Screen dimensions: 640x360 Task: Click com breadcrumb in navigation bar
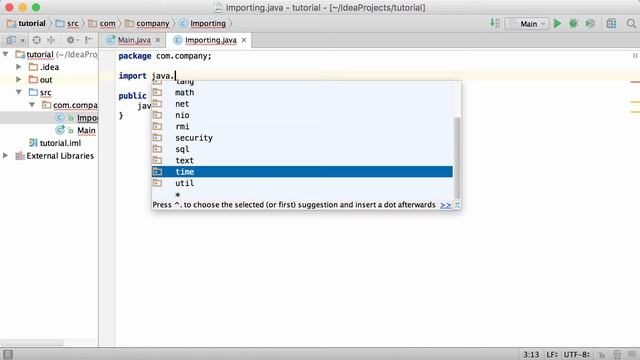pyautogui.click(x=102, y=24)
